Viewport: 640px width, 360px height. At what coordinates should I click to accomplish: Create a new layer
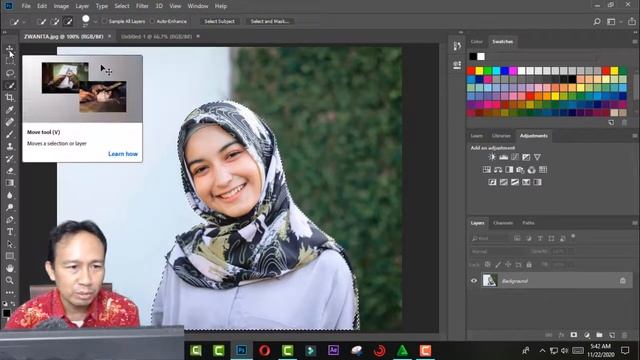[612, 335]
